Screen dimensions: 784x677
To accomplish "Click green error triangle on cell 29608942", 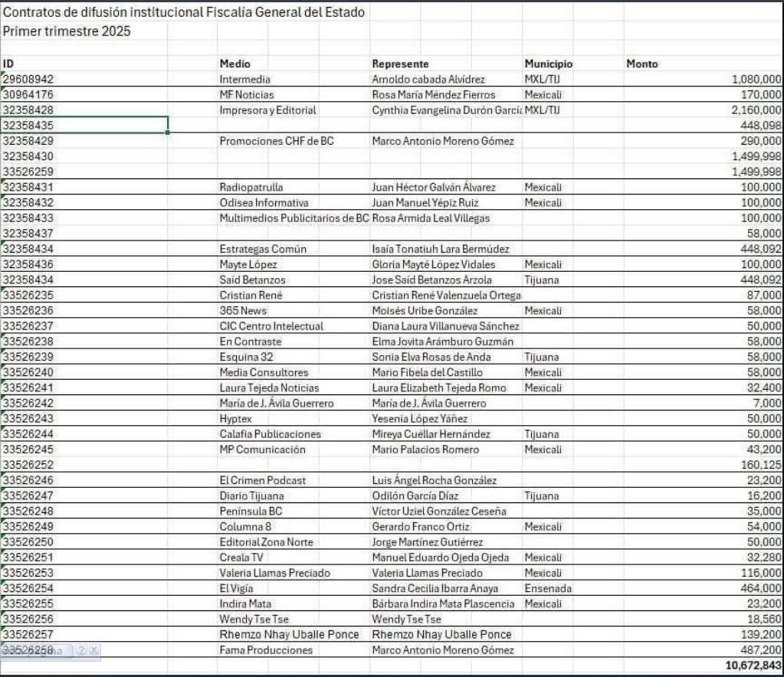I will click(3, 74).
